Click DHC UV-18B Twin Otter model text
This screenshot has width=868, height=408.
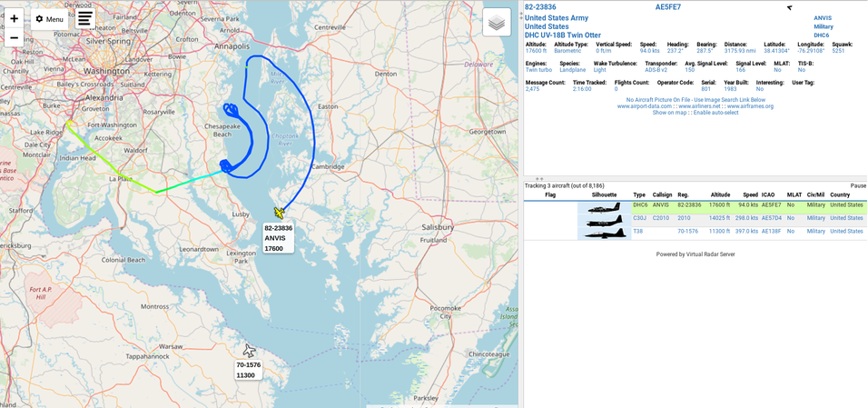[x=562, y=35]
